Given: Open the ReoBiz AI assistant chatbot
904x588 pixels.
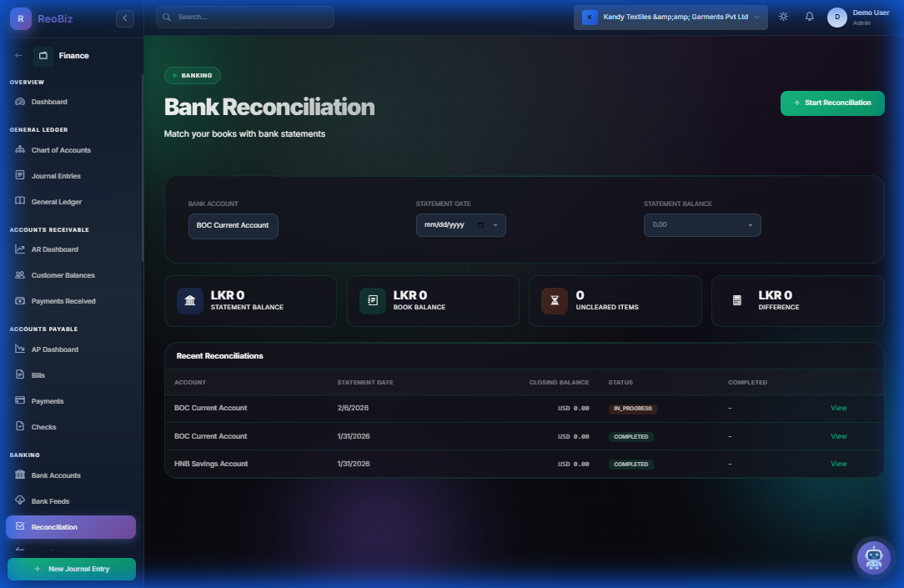Looking at the screenshot, I should tap(873, 557).
